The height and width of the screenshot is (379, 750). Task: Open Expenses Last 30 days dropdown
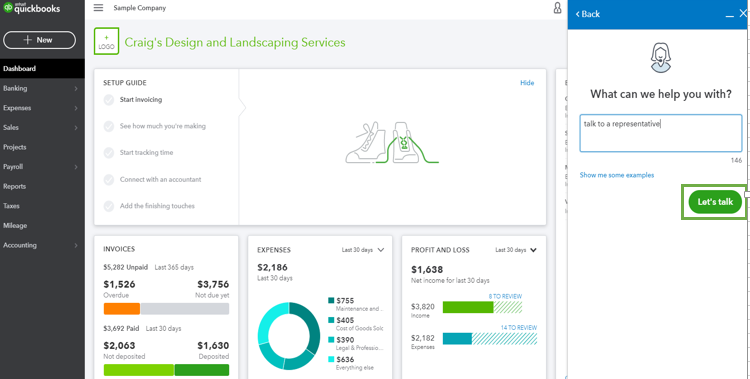click(x=363, y=250)
